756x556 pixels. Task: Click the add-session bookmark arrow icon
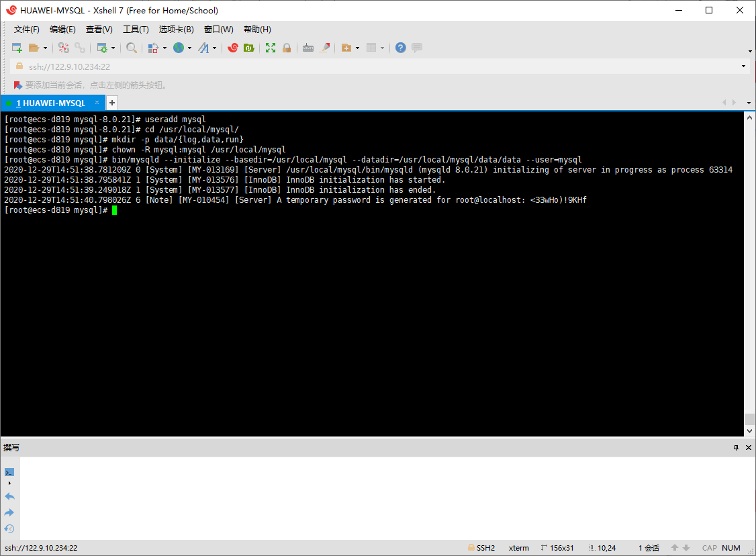coord(18,85)
